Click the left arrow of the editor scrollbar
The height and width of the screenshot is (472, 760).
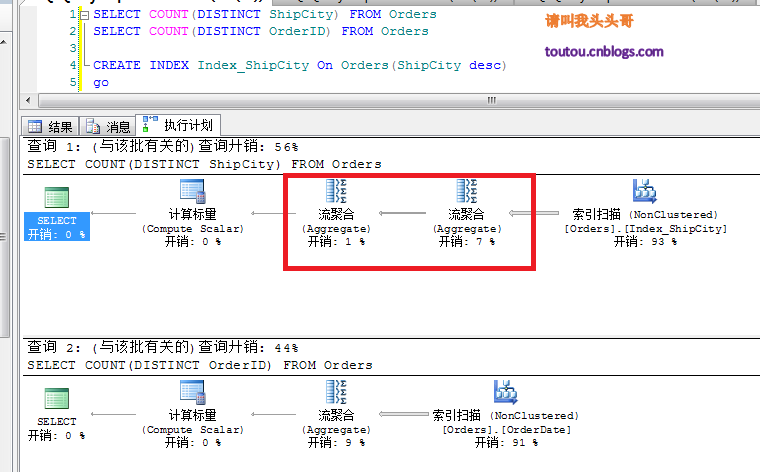click(30, 100)
